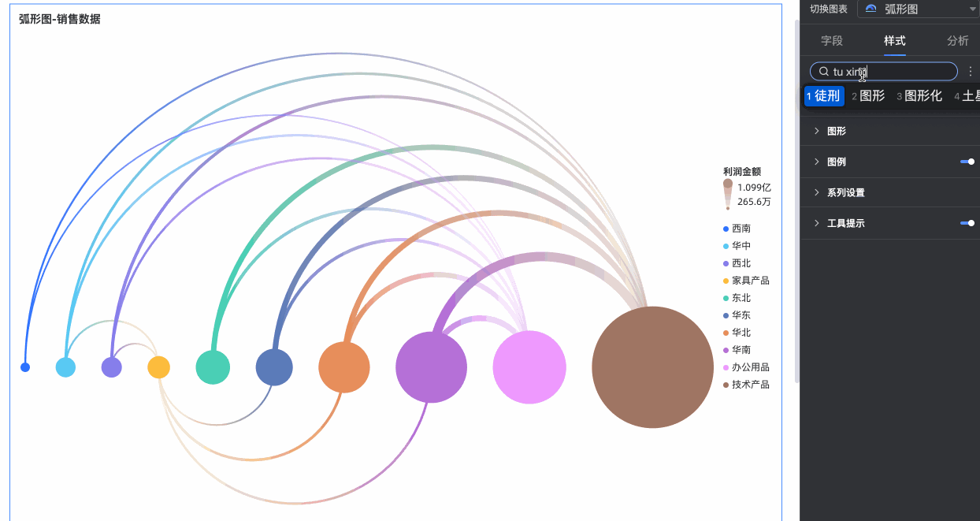
Task: Click the search magnifier icon
Action: coord(824,72)
